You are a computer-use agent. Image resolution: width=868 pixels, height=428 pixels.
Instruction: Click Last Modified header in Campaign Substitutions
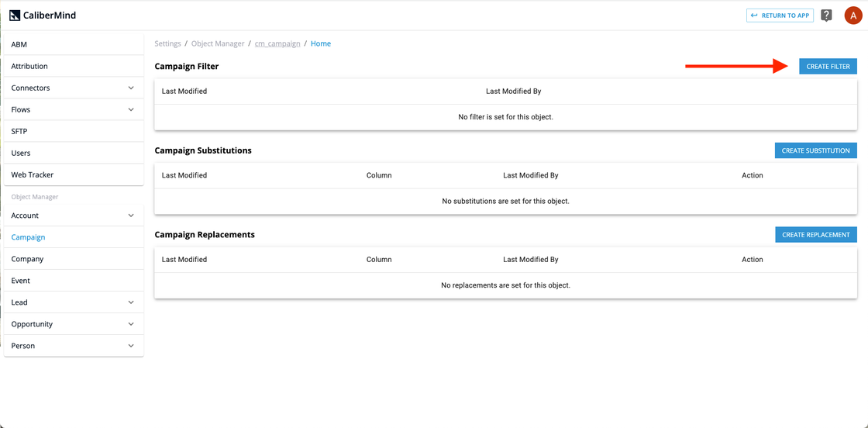(184, 175)
